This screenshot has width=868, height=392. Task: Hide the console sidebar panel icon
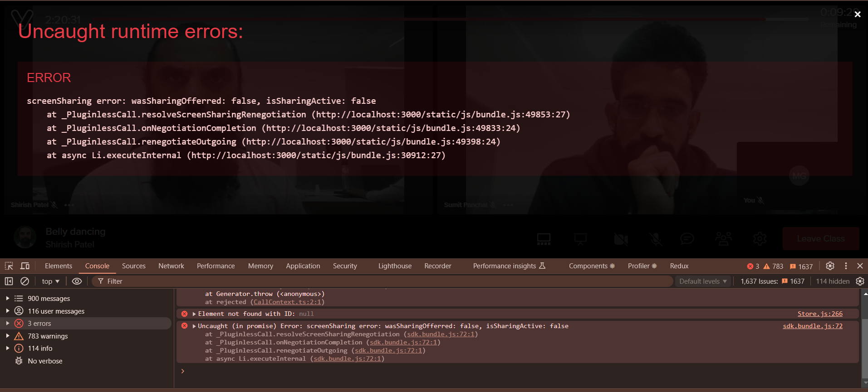click(9, 281)
